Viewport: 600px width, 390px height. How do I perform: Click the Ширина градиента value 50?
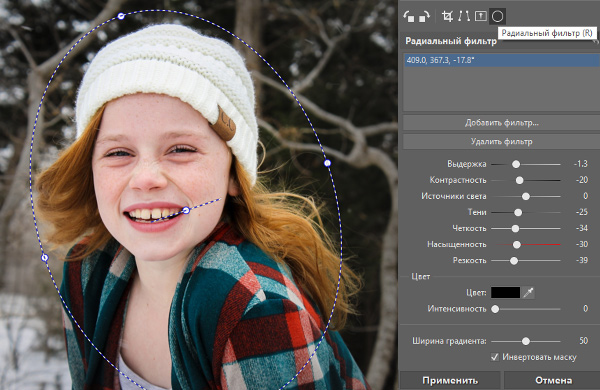(x=584, y=341)
